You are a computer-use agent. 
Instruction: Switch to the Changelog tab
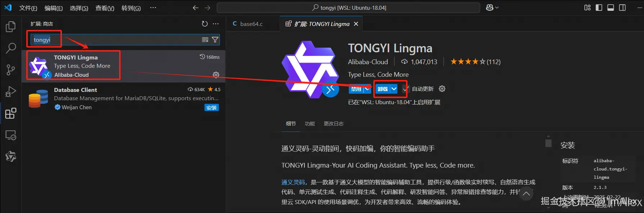(x=333, y=124)
